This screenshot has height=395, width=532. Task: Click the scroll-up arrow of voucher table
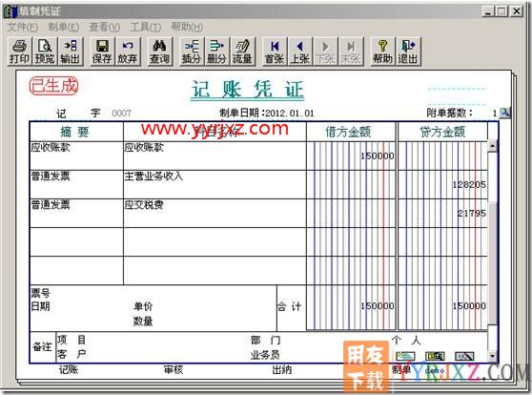point(492,146)
